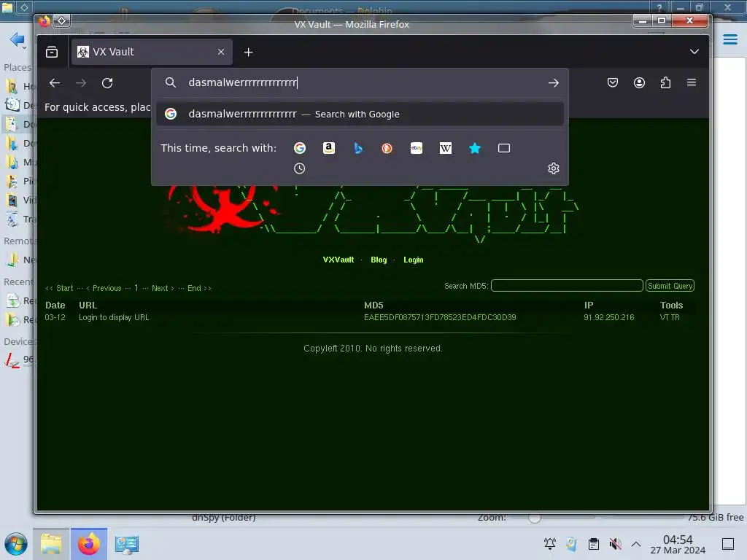The height and width of the screenshot is (560, 747).
Task: Click the Submit Query button
Action: click(x=670, y=286)
